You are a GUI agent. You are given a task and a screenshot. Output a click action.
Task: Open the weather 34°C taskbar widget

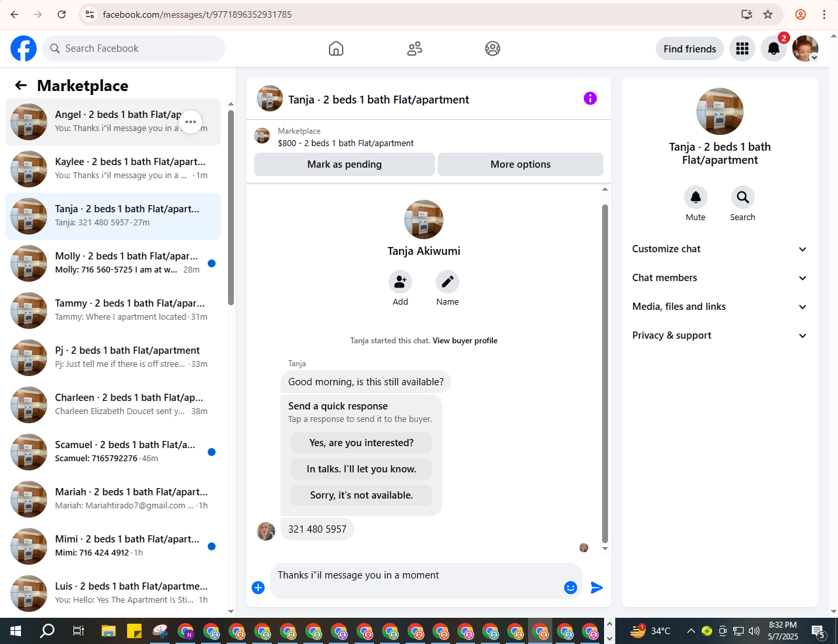pyautogui.click(x=650, y=631)
